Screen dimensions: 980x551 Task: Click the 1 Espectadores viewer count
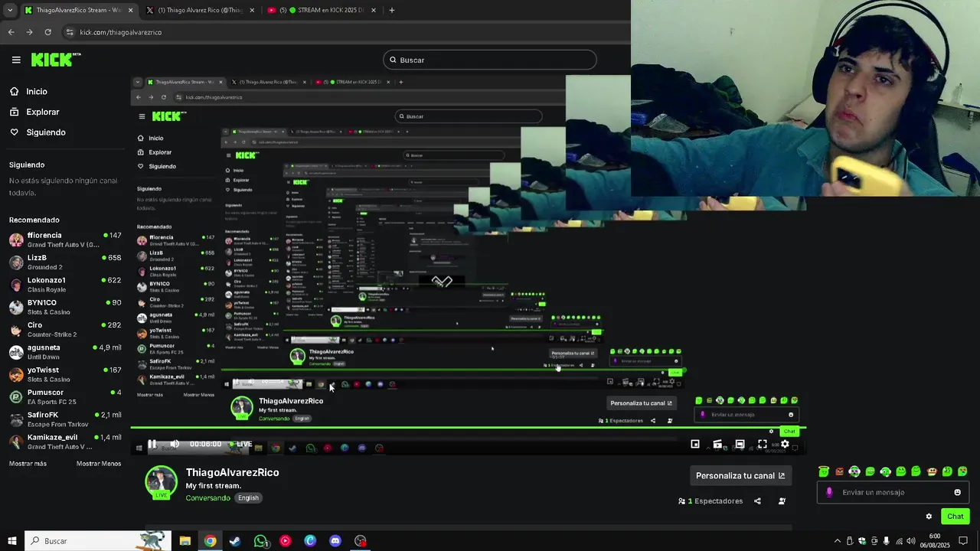pyautogui.click(x=710, y=501)
